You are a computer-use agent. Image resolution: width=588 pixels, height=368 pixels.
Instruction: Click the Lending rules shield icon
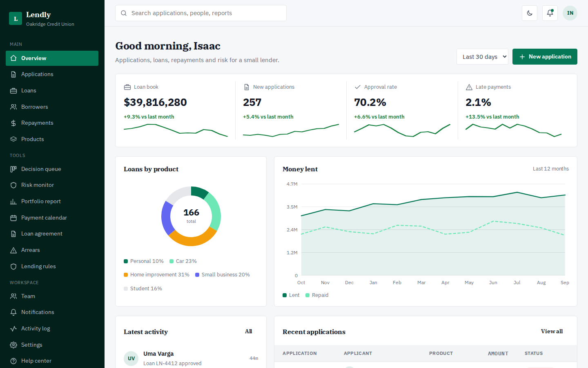(x=13, y=266)
